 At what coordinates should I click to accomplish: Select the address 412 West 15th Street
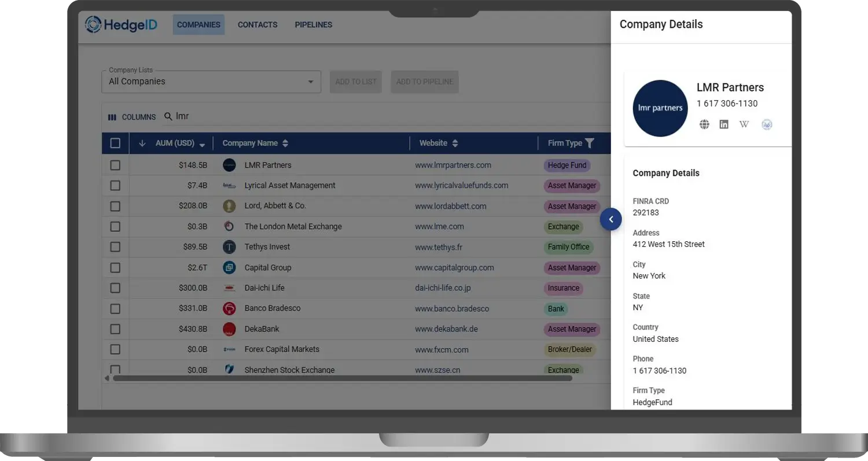pyautogui.click(x=668, y=245)
